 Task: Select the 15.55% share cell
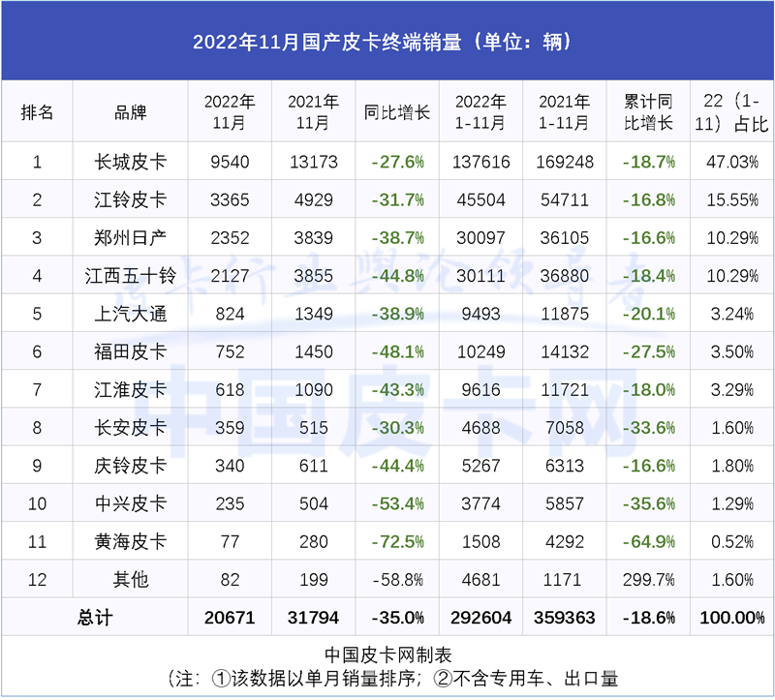[x=732, y=200]
